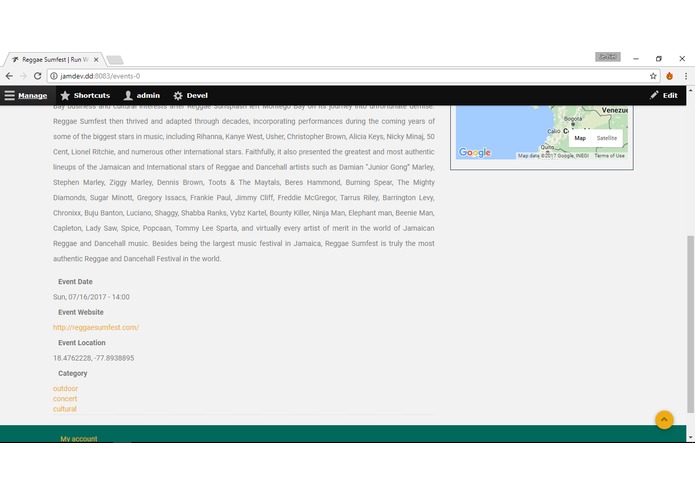This screenshot has width=695, height=494.
Task: Select the Reggae Sumfest browser tab
Action: click(x=53, y=59)
